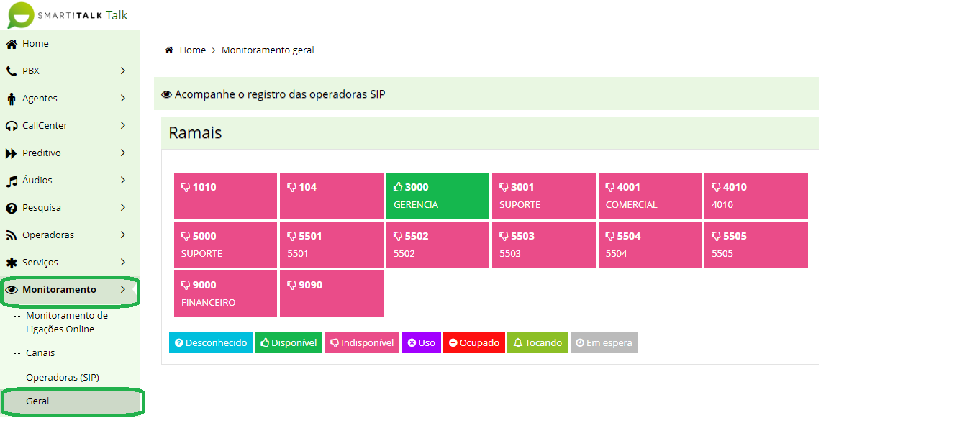The height and width of the screenshot is (446, 980).
Task: Collapse the Monitoramento menu chevron
Action: (x=123, y=290)
